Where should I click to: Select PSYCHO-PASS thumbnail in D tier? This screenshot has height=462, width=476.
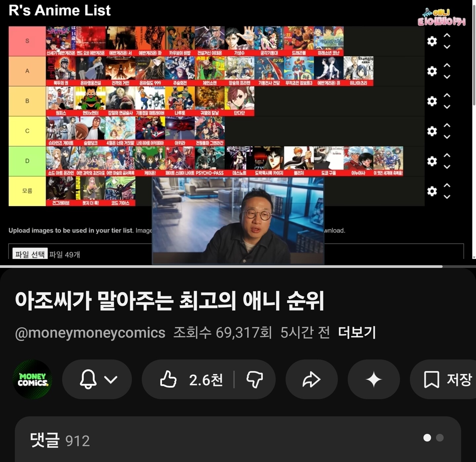click(x=210, y=161)
